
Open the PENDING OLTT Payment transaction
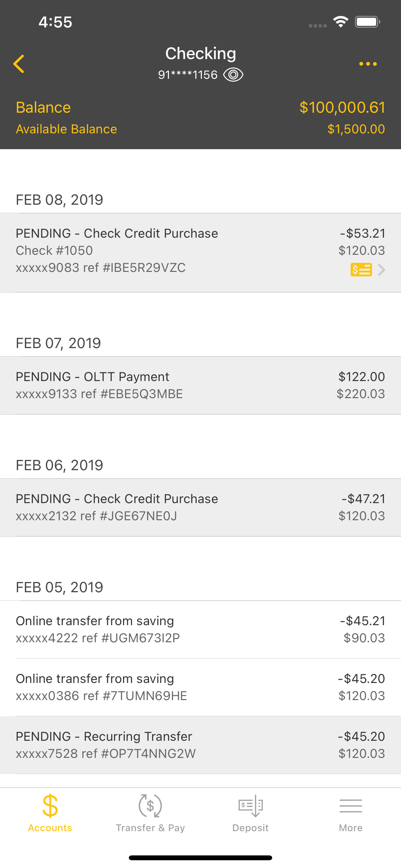point(200,386)
